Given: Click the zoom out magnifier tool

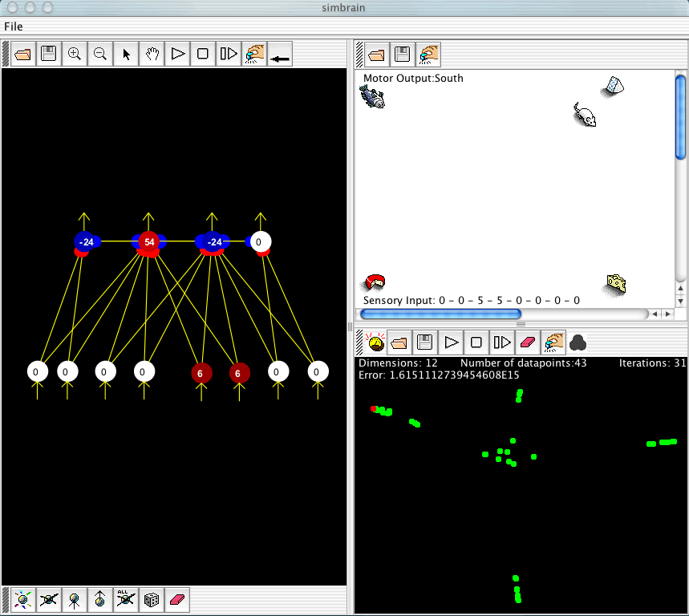Looking at the screenshot, I should (100, 54).
